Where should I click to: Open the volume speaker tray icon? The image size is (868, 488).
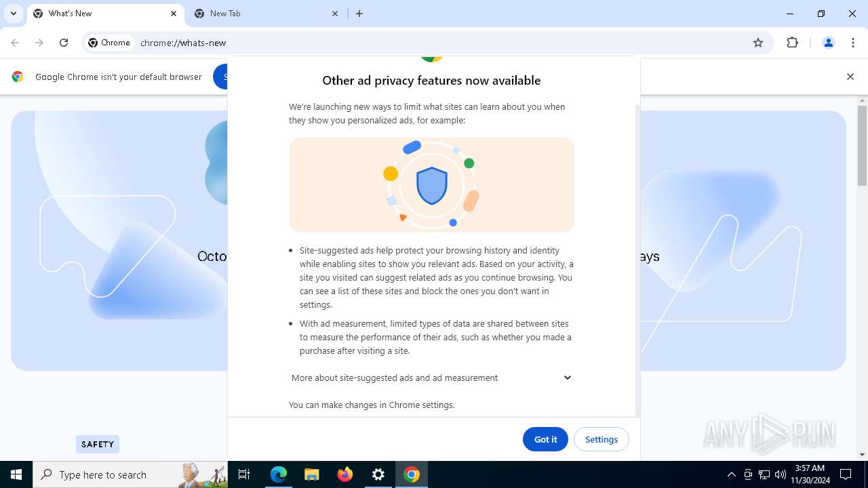[x=781, y=474]
